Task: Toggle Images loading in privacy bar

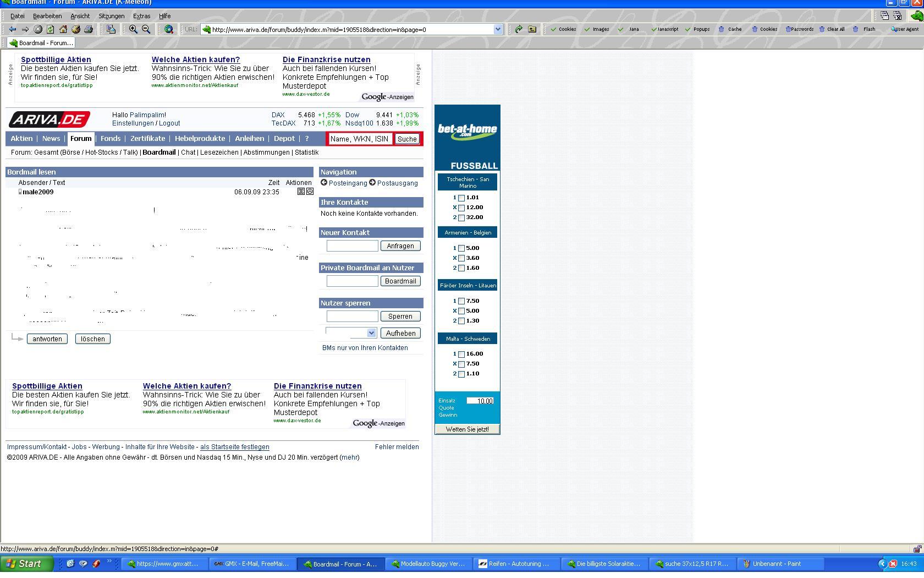Action: 597,29
